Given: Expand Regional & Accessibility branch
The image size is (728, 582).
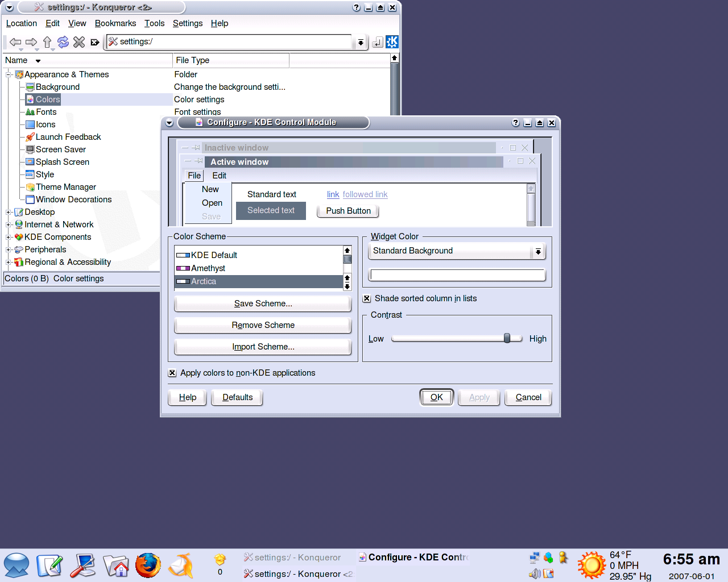Looking at the screenshot, I should (9, 262).
